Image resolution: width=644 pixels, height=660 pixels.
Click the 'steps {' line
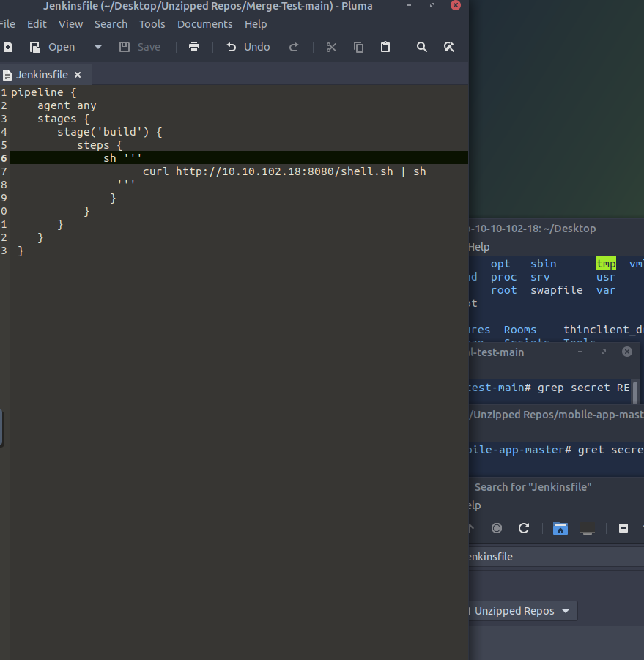point(100,145)
